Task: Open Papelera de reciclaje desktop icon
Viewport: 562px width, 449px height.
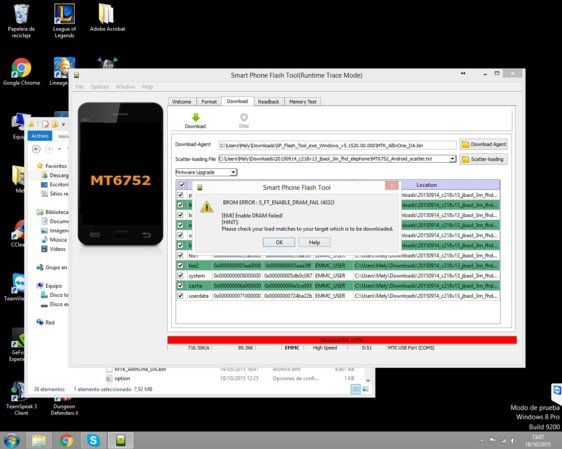Action: coord(21,21)
